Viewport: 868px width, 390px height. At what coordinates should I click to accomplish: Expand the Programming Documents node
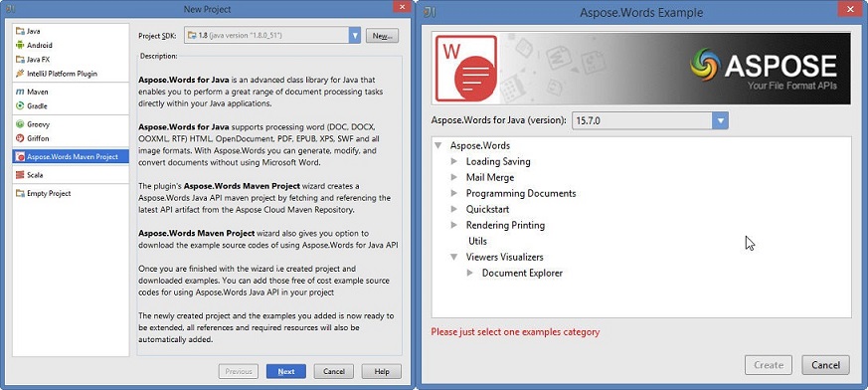click(454, 194)
